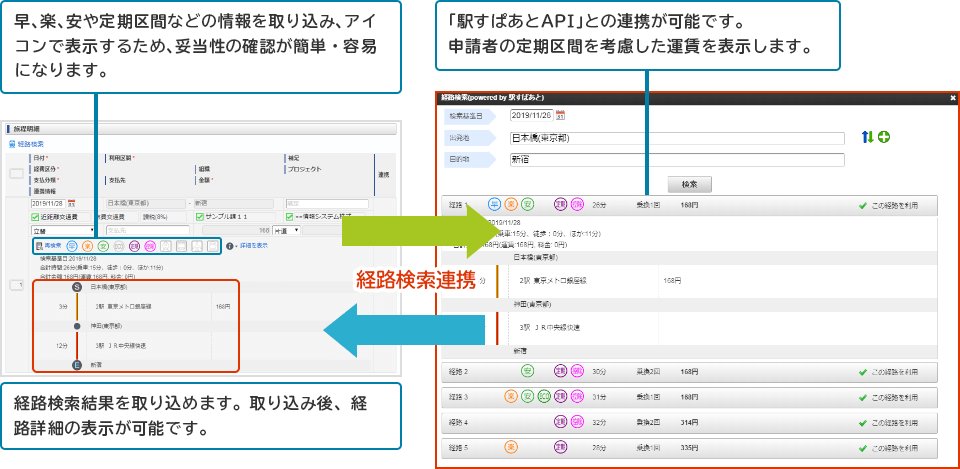Open calendar icon next to 検索基準日 date

(x=560, y=115)
